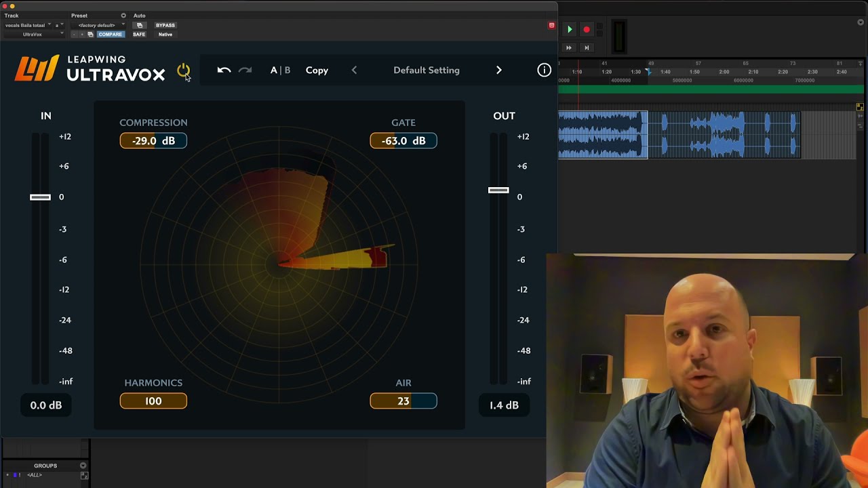Click the Harmonics value 100
Viewport: 868px width, 488px height.
(153, 401)
